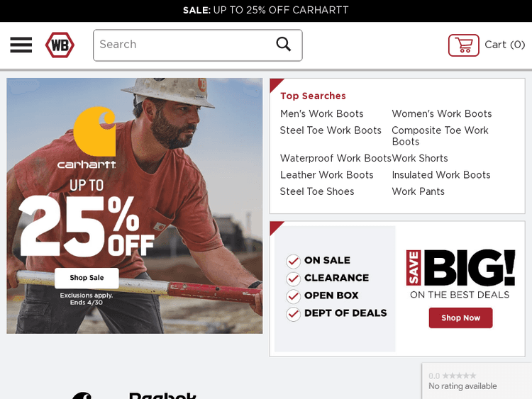The width and height of the screenshot is (532, 399).
Task: Click the top sale banner for Carhartt
Action: point(266,10)
